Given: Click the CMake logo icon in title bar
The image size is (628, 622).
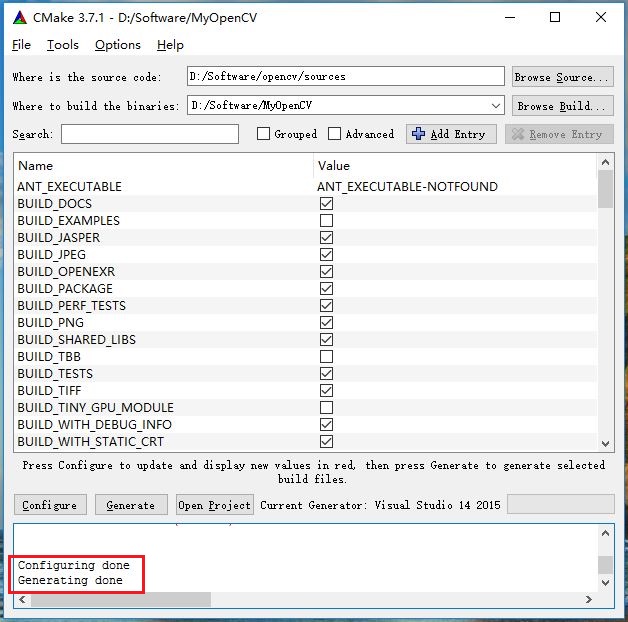Looking at the screenshot, I should [19, 18].
